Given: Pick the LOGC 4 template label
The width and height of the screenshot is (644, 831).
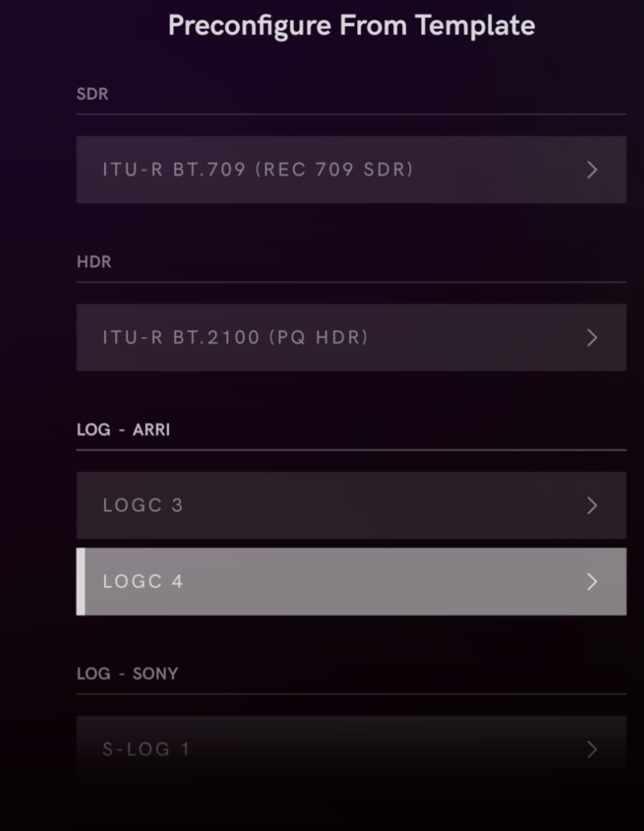Looking at the screenshot, I should pos(143,581).
